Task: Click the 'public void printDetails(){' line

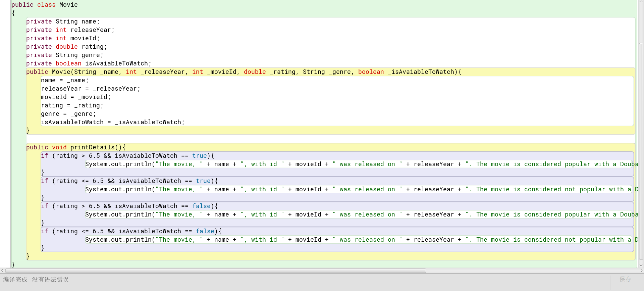Action: tap(76, 147)
